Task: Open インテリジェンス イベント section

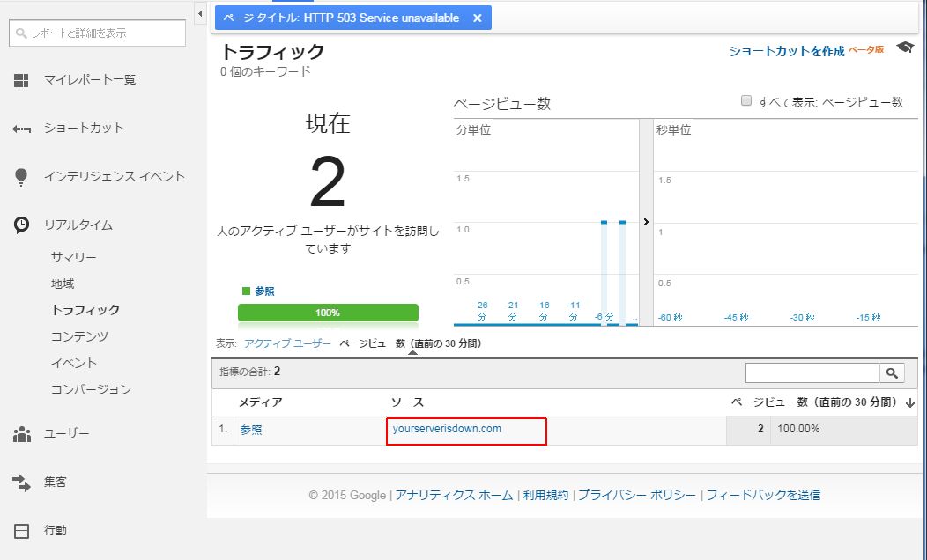Action: (114, 177)
